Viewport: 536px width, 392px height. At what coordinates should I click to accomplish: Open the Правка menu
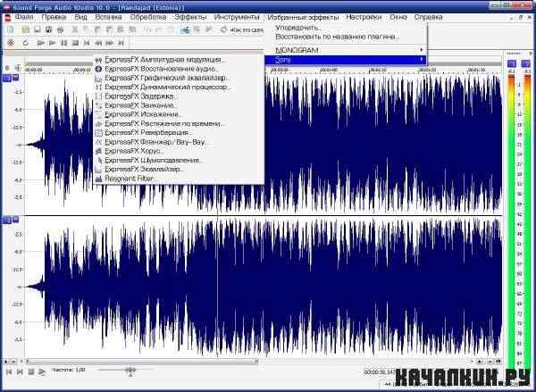coord(54,17)
